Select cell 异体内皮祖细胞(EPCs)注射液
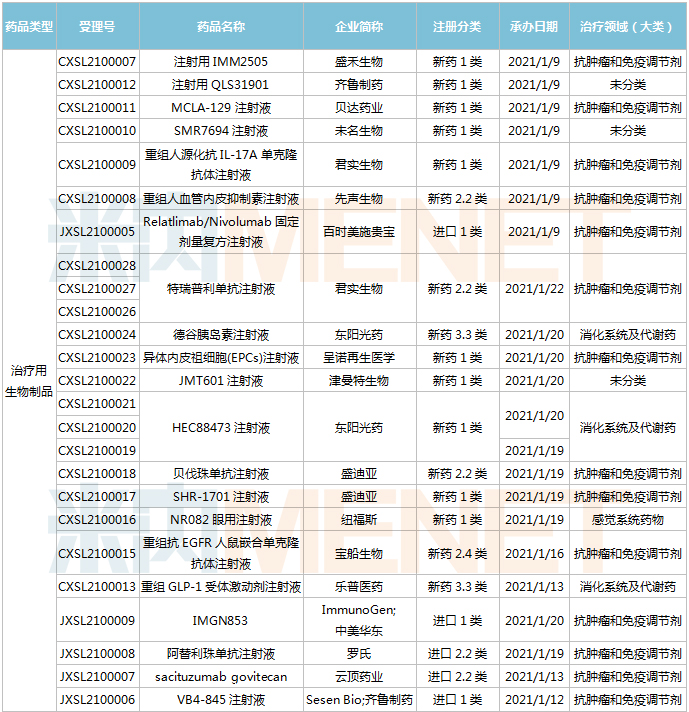Image resolution: width=689 pixels, height=712 pixels. point(221,358)
